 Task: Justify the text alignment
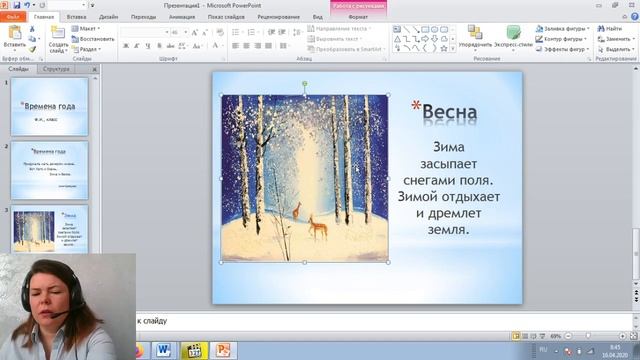click(268, 46)
